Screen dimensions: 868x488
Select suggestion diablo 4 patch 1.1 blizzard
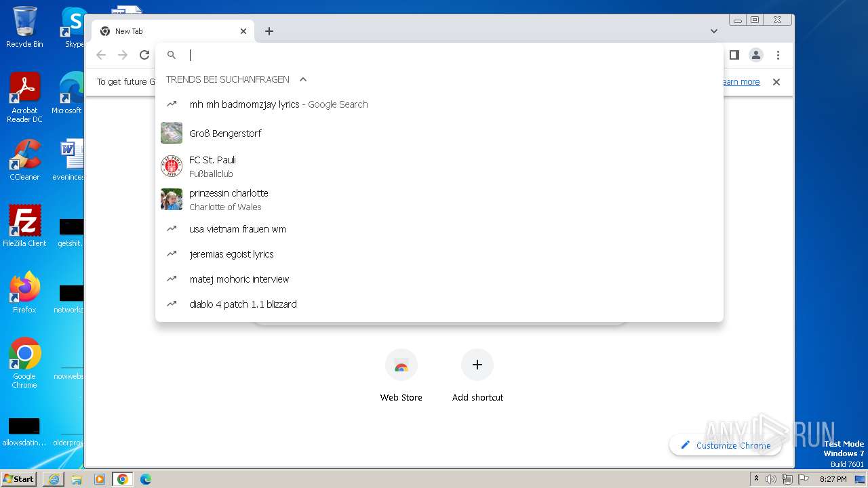coord(439,304)
